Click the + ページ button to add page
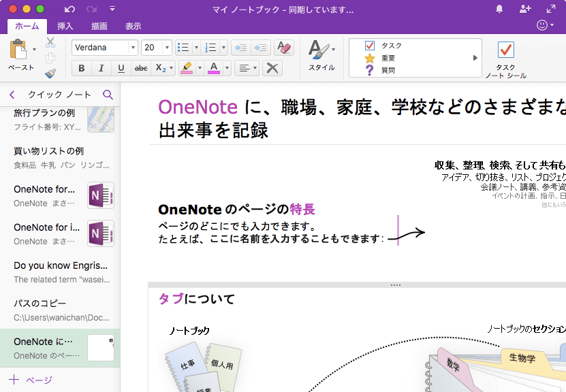Viewport: 566px width, 392px height. pos(27,380)
